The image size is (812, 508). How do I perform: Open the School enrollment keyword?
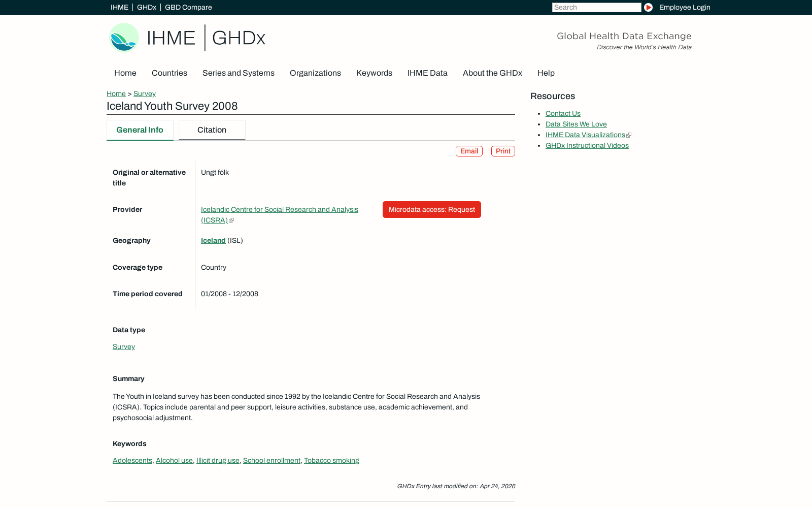coord(272,461)
